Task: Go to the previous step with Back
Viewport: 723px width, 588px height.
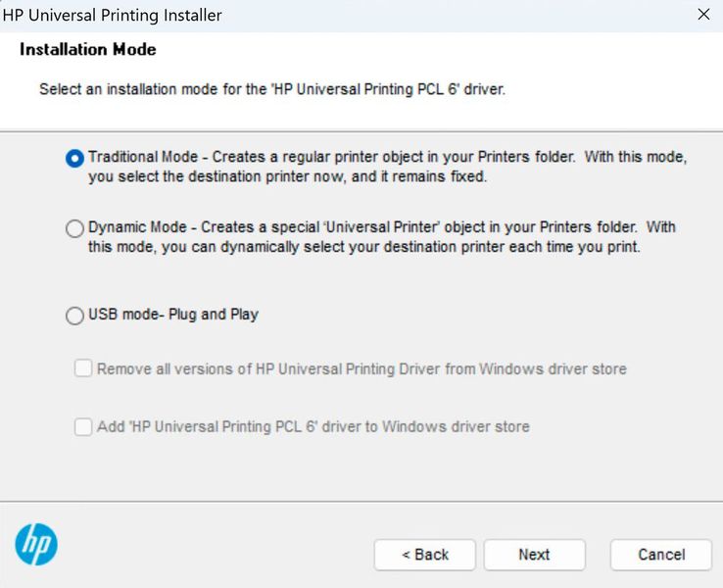Action: (x=424, y=555)
